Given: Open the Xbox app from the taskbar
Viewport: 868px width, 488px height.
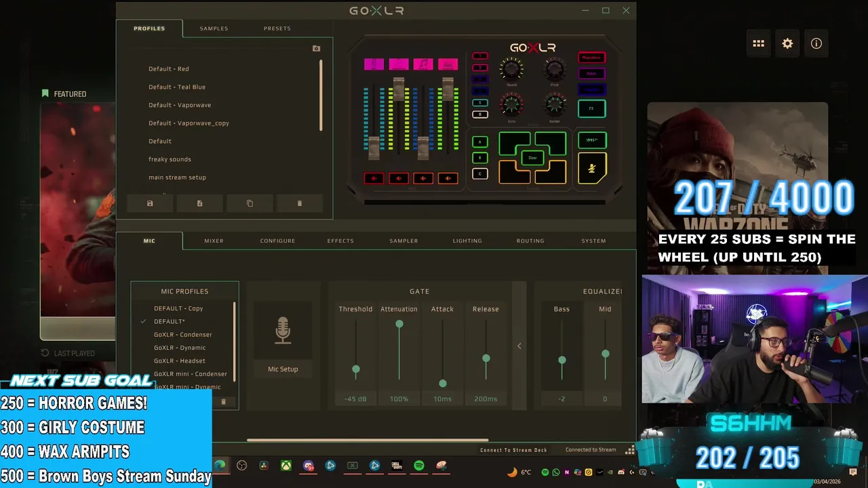Looking at the screenshot, I should pyautogui.click(x=286, y=466).
